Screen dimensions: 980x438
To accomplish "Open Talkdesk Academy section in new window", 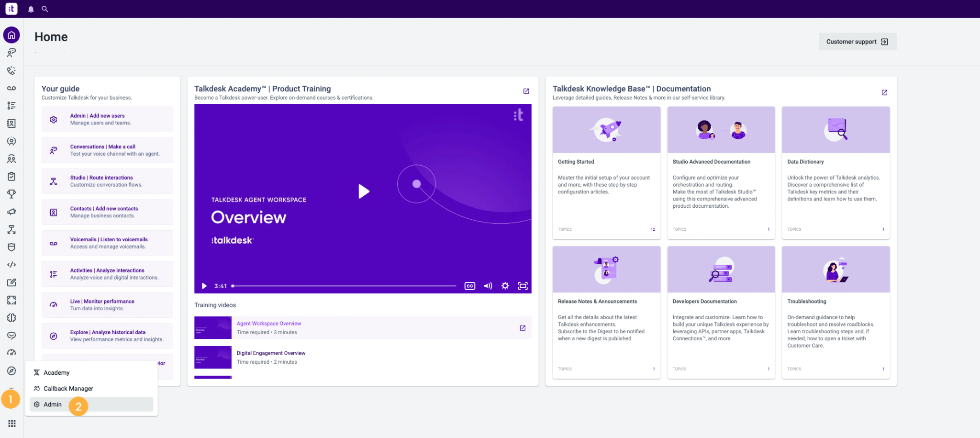I will [x=526, y=91].
